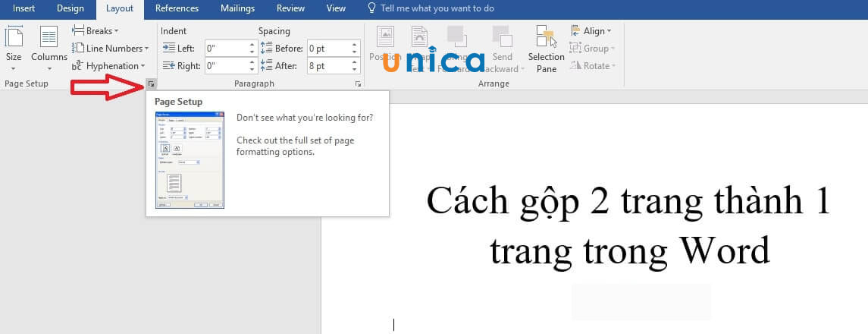Open the Line Numbers dropdown
This screenshot has height=334, width=868.
[x=110, y=48]
